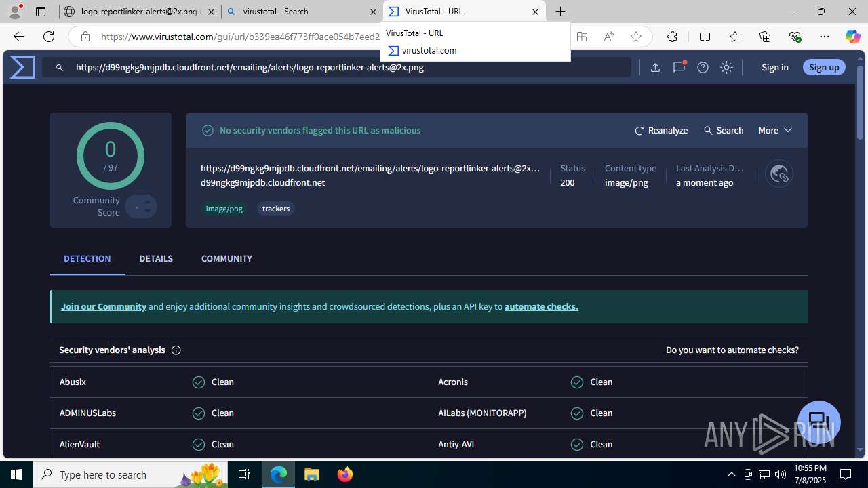
Task: Click the 0 / 97 detection score circle
Action: point(111,156)
